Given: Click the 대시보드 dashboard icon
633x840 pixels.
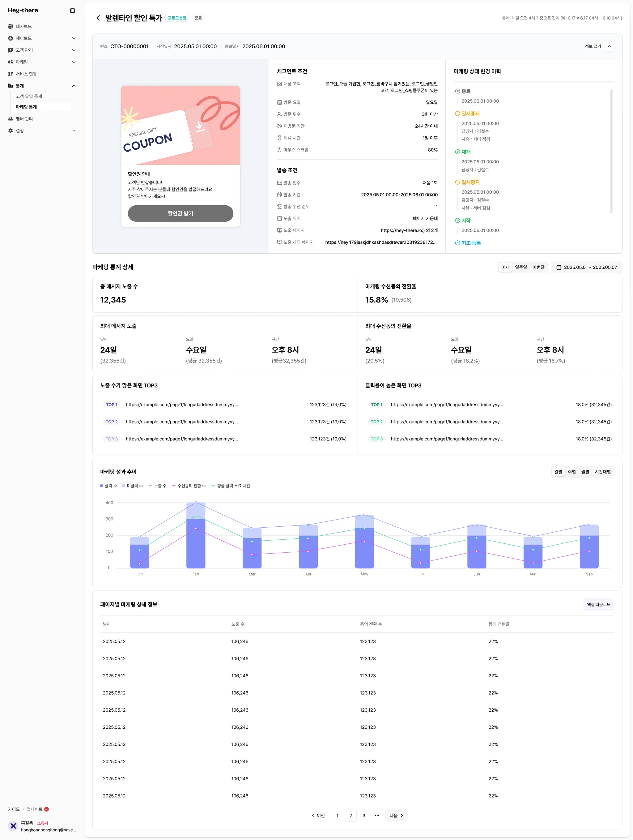Looking at the screenshot, I should pyautogui.click(x=10, y=27).
